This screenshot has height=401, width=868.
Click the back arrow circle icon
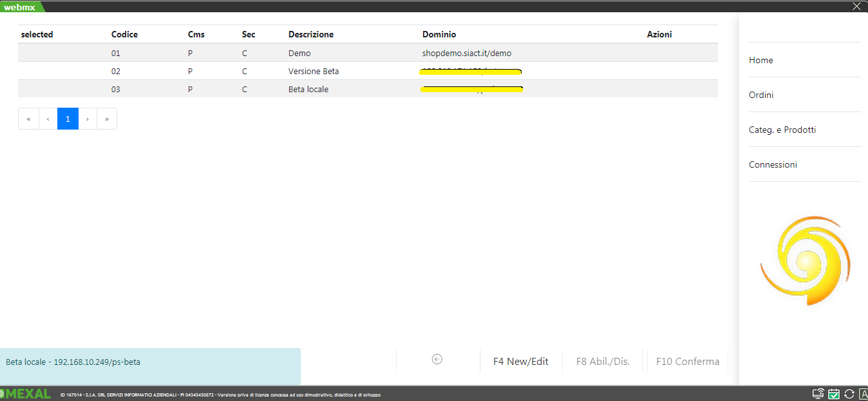click(437, 360)
